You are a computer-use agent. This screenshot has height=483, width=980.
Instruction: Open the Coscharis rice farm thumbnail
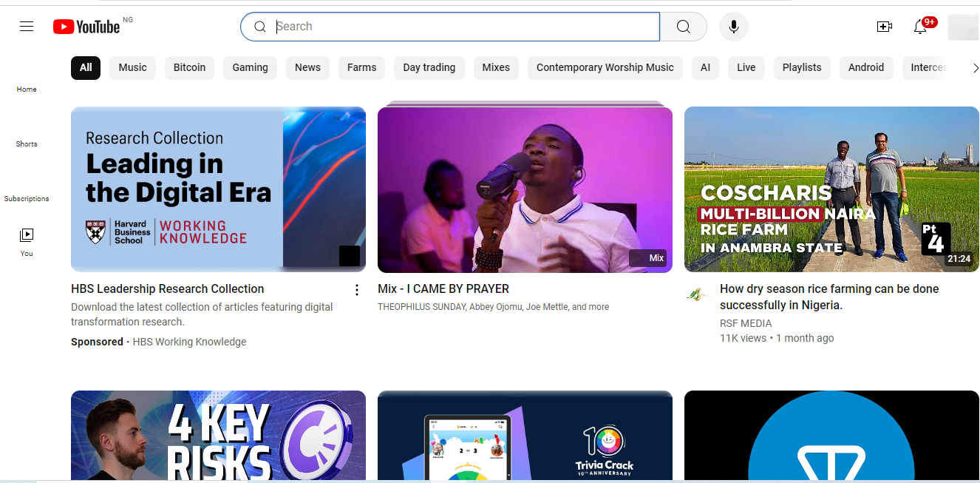831,189
